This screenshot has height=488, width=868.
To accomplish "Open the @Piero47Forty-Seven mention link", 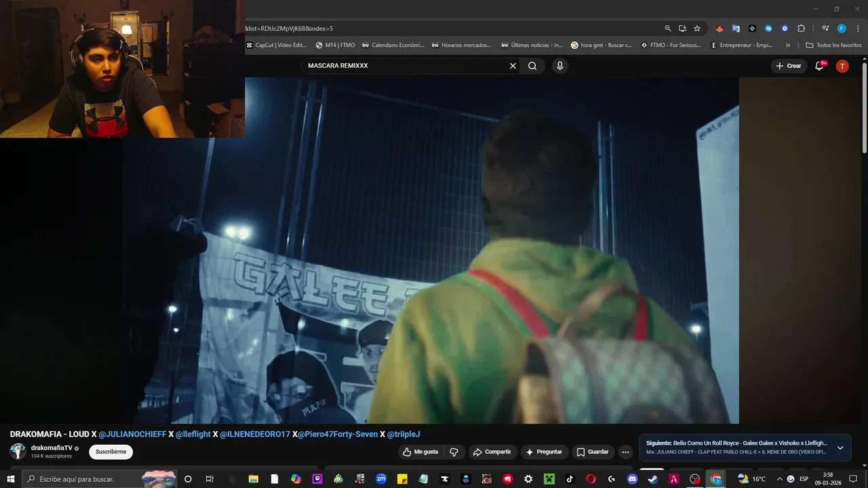I will point(338,434).
